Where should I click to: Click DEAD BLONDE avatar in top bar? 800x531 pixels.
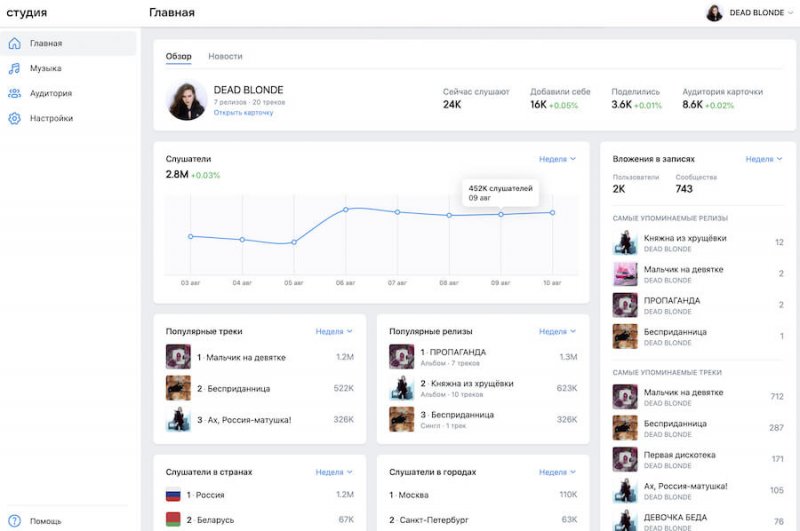(x=715, y=13)
